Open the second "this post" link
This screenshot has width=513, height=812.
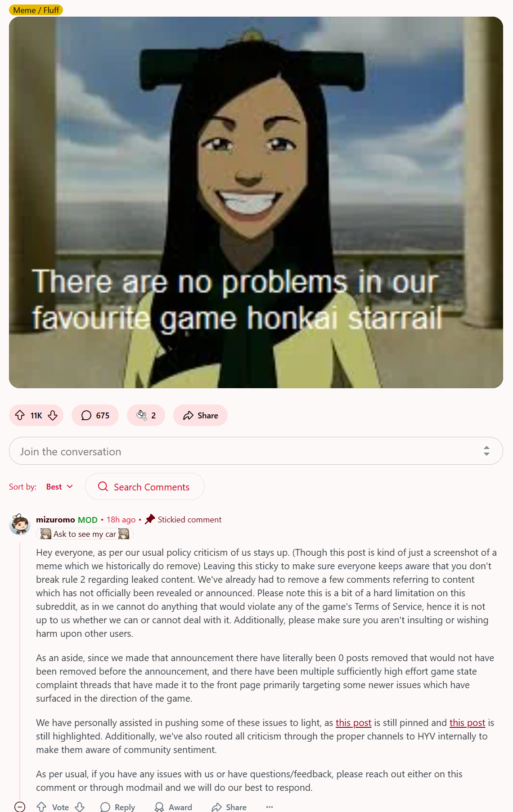click(467, 722)
